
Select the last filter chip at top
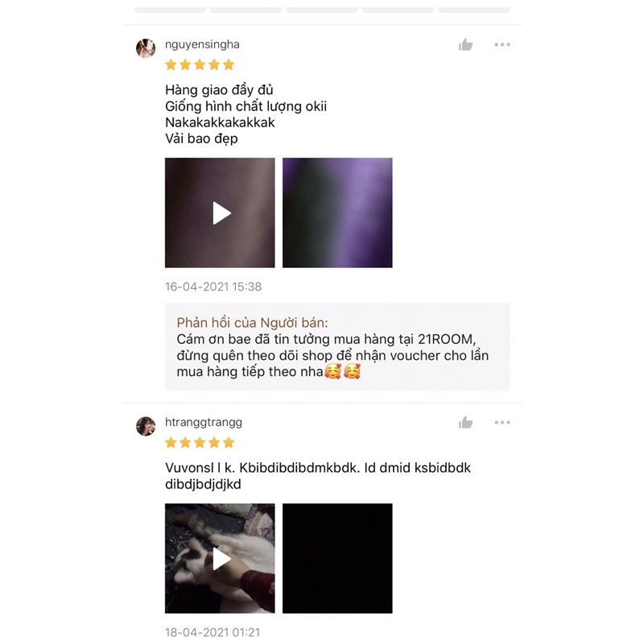[x=474, y=9]
